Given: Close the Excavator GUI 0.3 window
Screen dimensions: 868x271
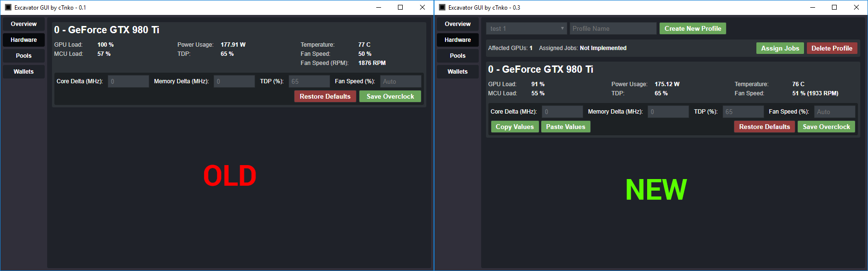Looking at the screenshot, I should point(856,7).
